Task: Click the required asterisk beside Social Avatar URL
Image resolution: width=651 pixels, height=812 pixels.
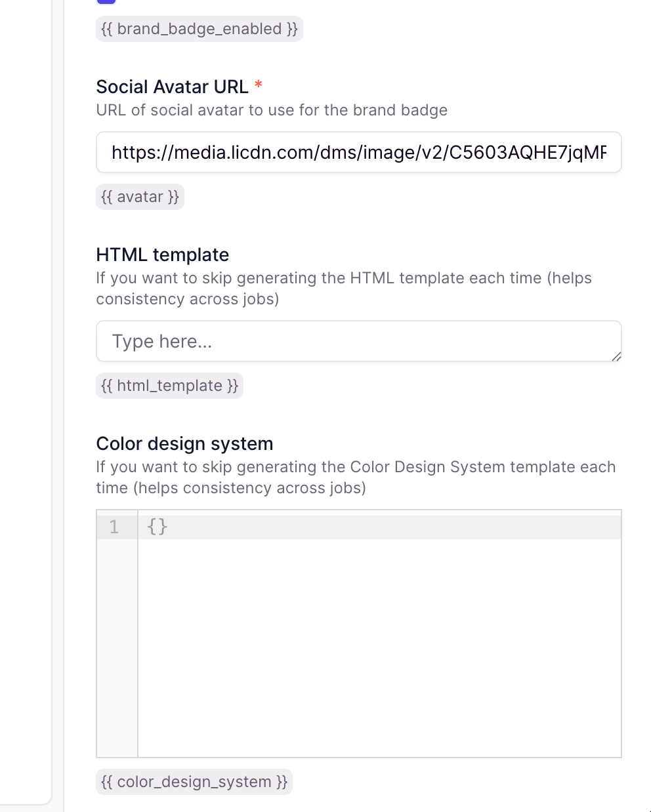Action: click(x=258, y=85)
